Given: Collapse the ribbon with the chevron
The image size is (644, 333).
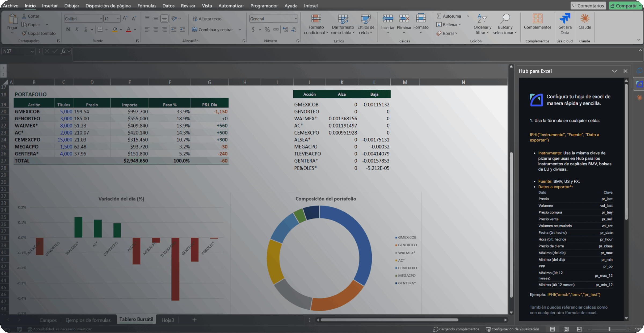Looking at the screenshot, I should point(639,40).
